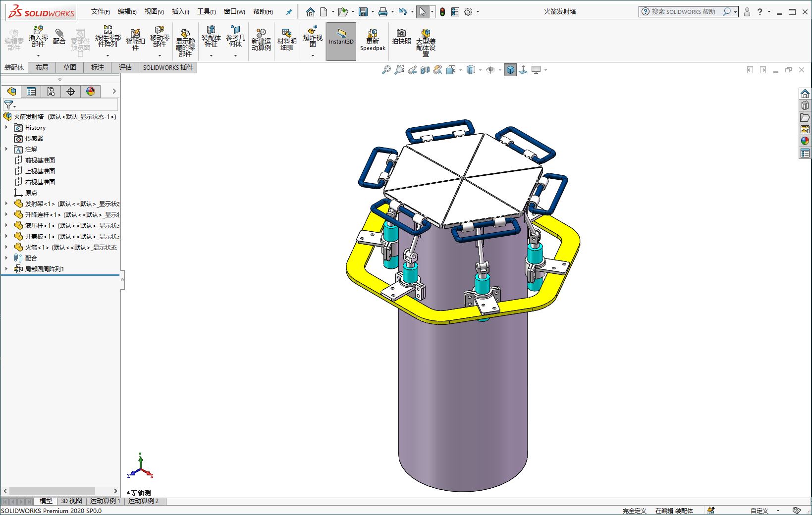Expand the 局部圆周阵列1 tree node
This screenshot has width=812, height=515.
pos(6,269)
